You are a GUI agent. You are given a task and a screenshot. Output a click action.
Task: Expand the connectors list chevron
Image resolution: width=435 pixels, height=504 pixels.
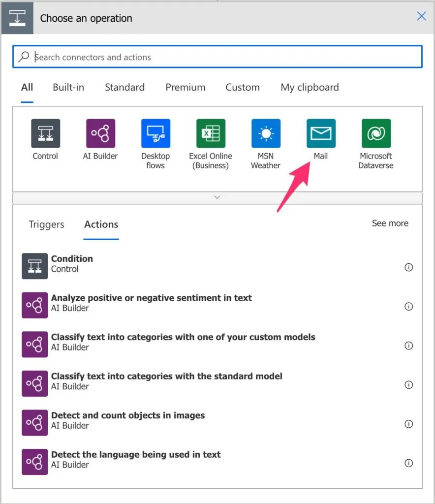click(x=217, y=197)
